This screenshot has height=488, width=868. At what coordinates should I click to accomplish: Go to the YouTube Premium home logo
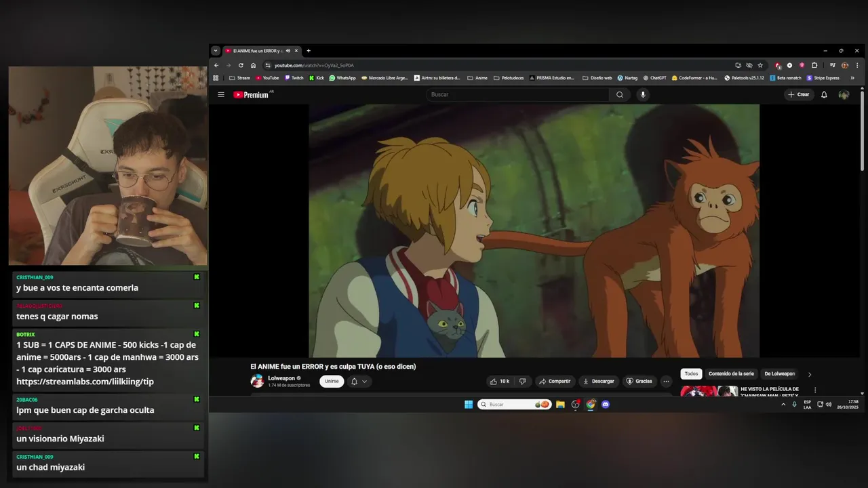tap(252, 95)
